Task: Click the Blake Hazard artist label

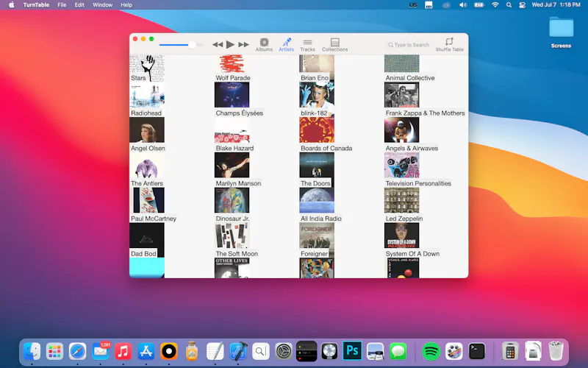Action: click(234, 148)
